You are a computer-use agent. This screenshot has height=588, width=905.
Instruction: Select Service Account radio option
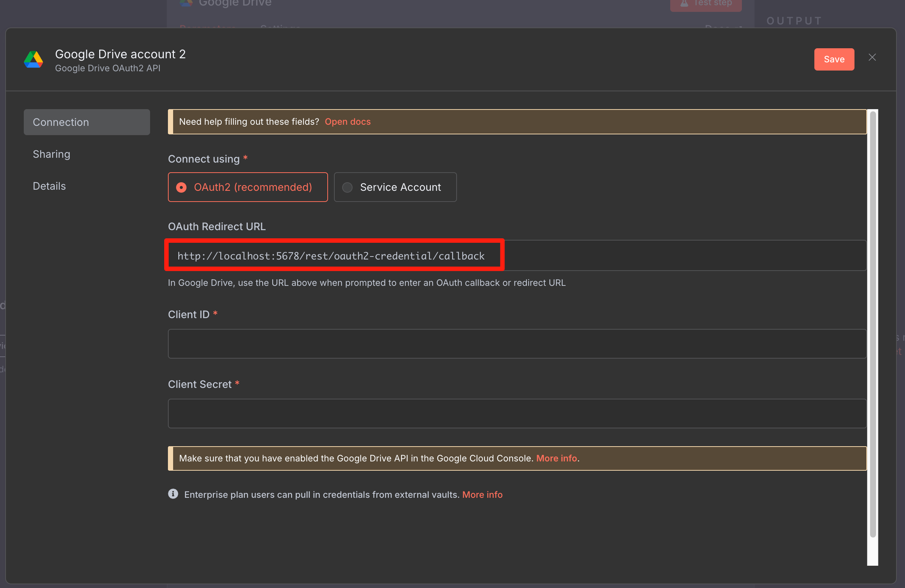click(395, 187)
